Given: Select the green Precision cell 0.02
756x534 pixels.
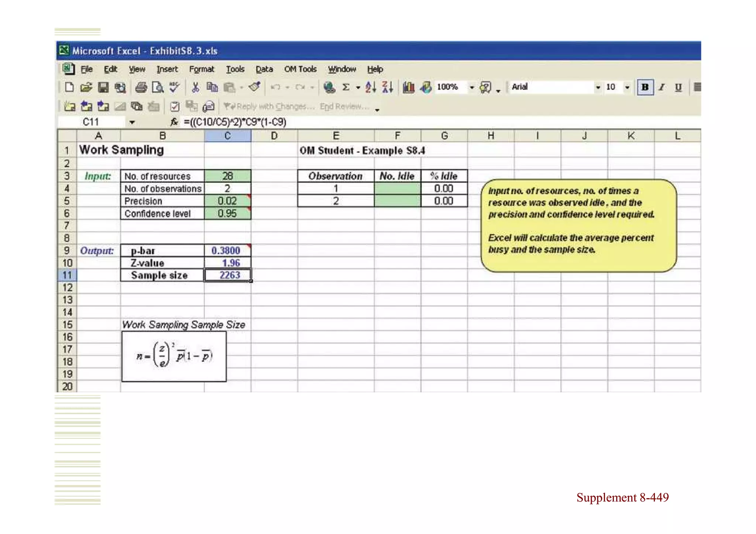Looking at the screenshot, I should (x=227, y=201).
